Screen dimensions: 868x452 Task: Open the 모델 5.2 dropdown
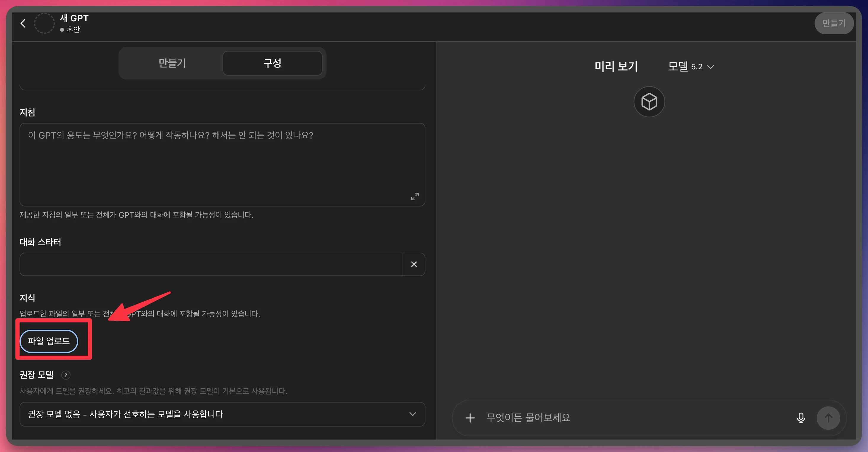point(691,67)
